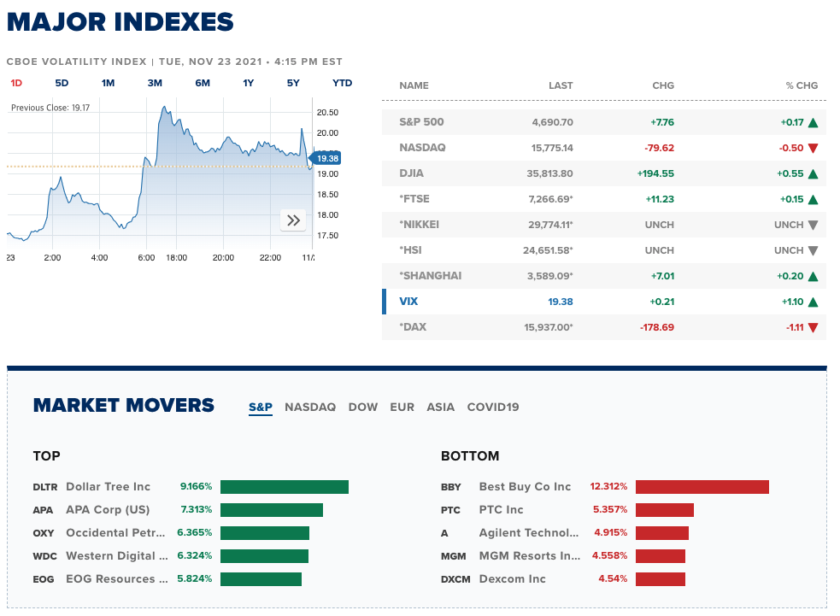The width and height of the screenshot is (840, 616).
Task: Open APA ticker in top movers
Action: pyautogui.click(x=43, y=510)
